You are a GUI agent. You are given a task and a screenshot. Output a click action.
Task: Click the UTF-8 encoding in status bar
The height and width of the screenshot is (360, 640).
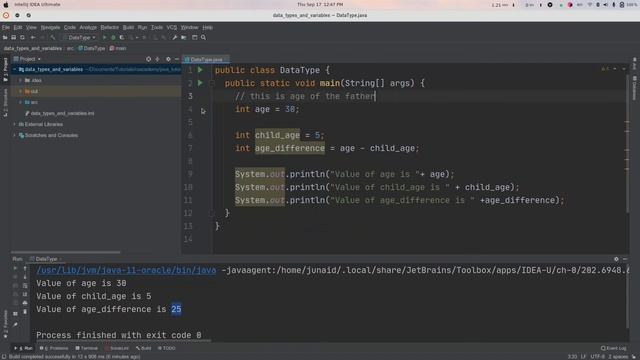click(597, 357)
